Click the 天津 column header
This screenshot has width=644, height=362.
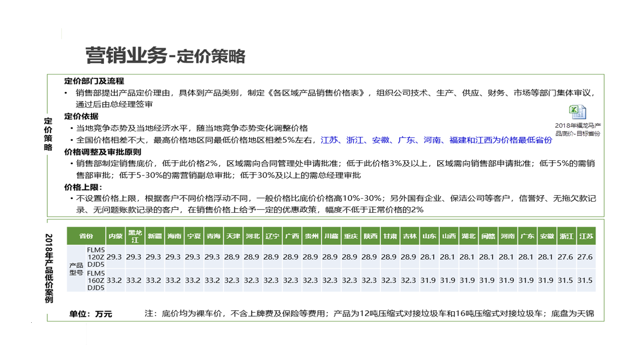coord(232,236)
